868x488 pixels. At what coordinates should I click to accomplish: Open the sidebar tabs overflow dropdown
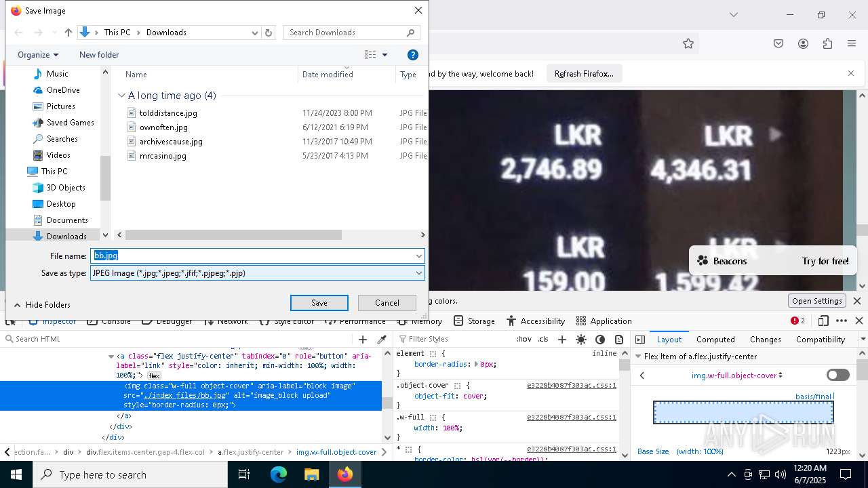pos(863,339)
